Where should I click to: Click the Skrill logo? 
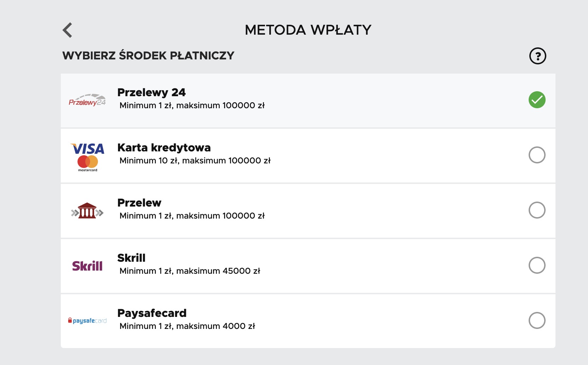pyautogui.click(x=87, y=266)
